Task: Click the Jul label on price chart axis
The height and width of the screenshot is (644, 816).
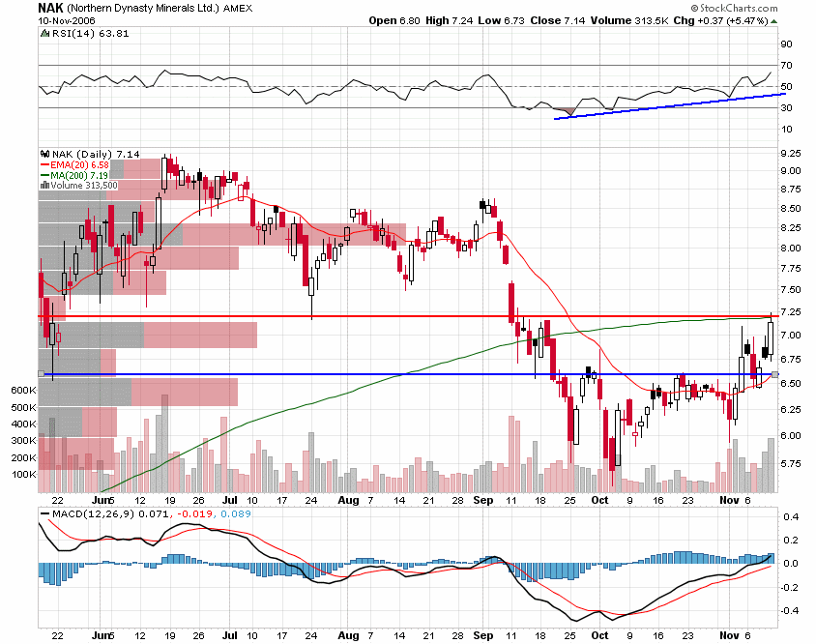Action: point(230,500)
